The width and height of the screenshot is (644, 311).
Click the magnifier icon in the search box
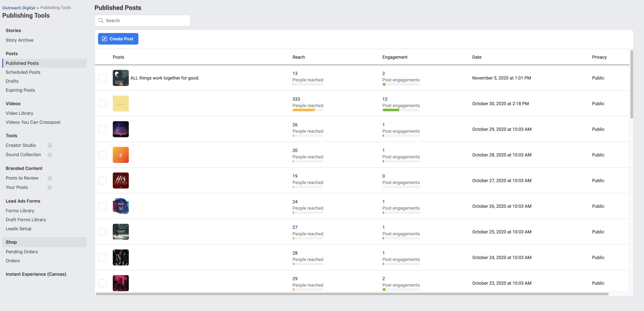click(101, 20)
